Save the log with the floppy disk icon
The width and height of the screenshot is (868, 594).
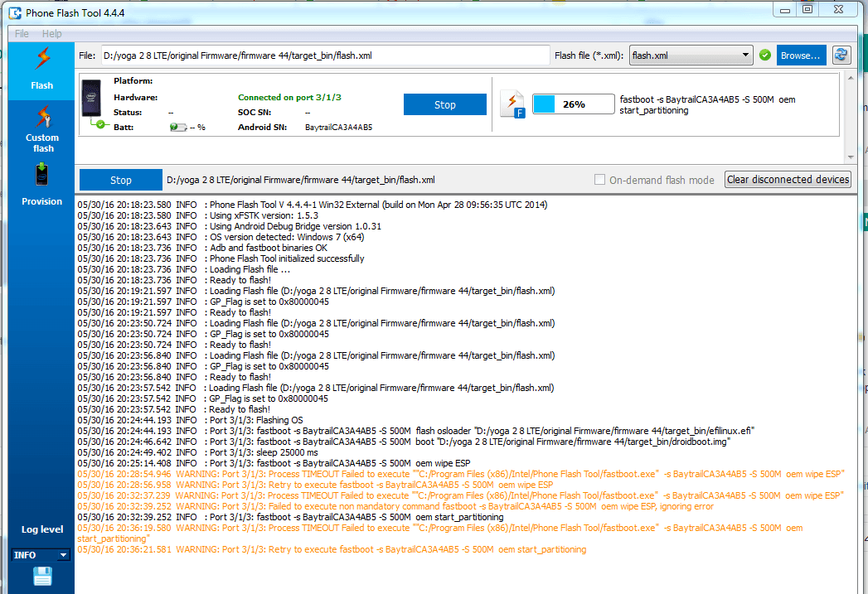pos(42,576)
